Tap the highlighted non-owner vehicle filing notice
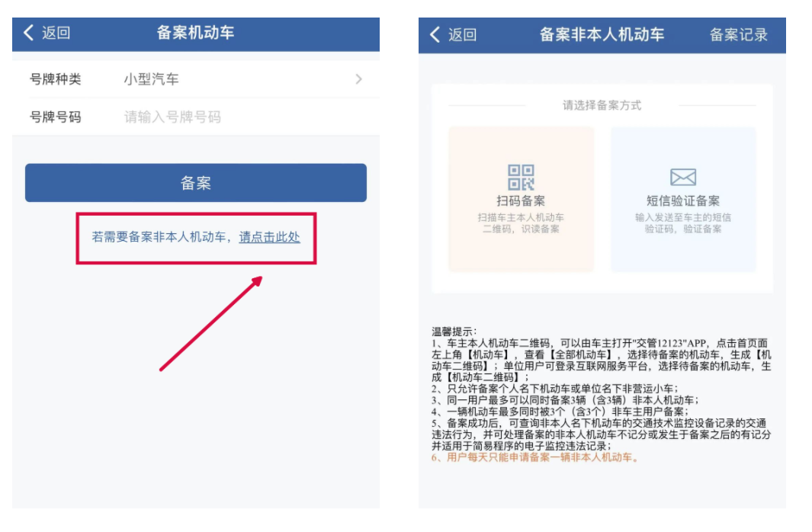Viewport: 812px width, 532px height. (197, 237)
